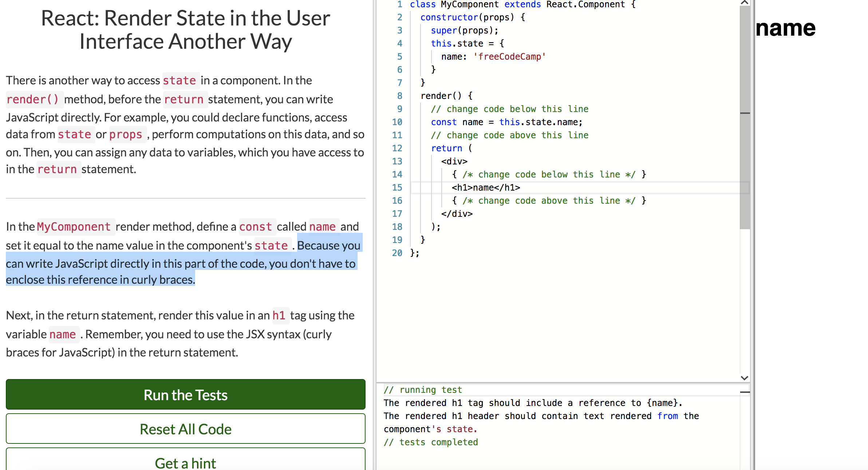
Task: Click line number 15 in the gutter
Action: coord(397,187)
